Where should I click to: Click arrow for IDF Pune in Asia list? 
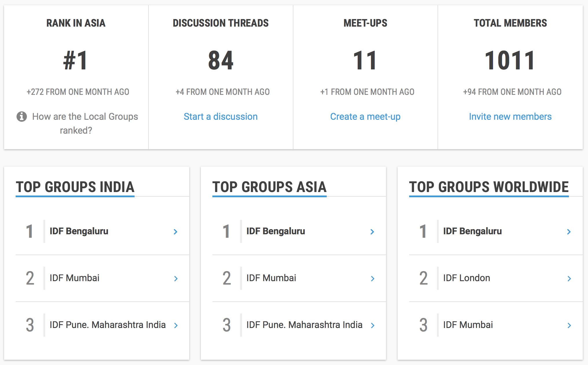tap(372, 325)
